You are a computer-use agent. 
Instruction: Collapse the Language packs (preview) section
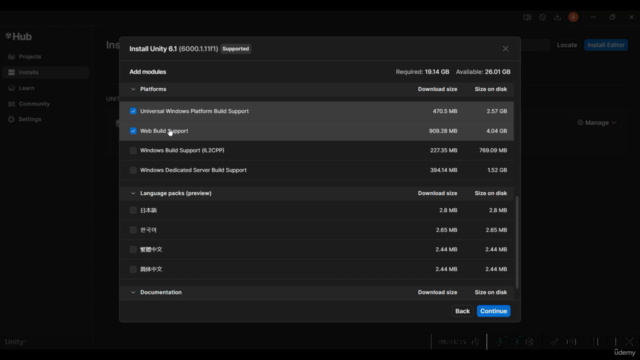click(133, 193)
